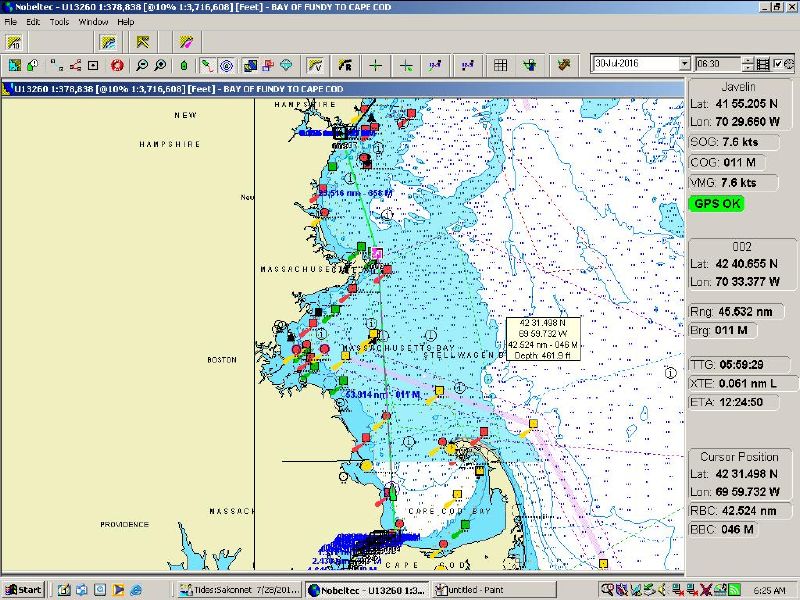Toggle the checkbox beside the time field
This screenshot has height=600, width=800.
click(x=777, y=64)
